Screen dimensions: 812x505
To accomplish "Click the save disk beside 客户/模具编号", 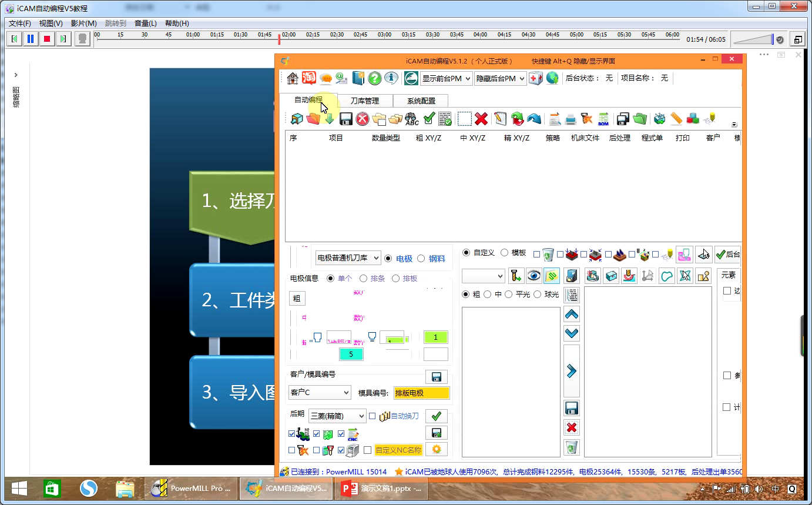I will [x=437, y=377].
